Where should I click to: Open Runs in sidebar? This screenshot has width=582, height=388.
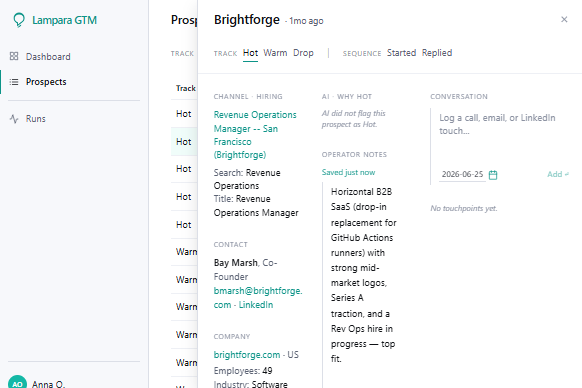tap(36, 119)
